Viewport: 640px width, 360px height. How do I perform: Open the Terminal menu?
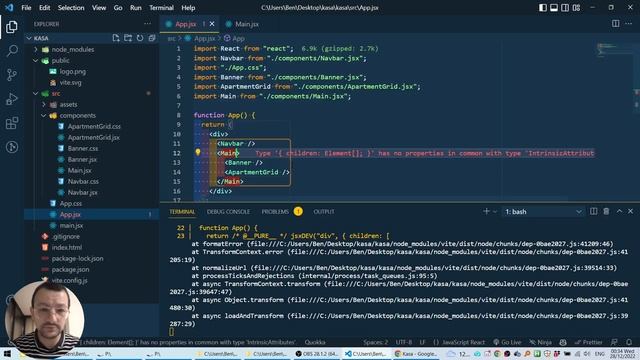[161, 7]
